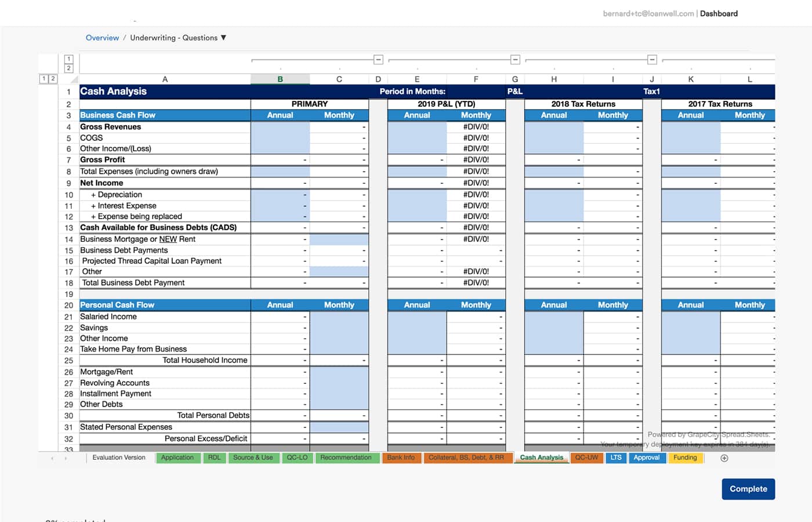Click the 'Personal Excess/Deficit' label

206,438
